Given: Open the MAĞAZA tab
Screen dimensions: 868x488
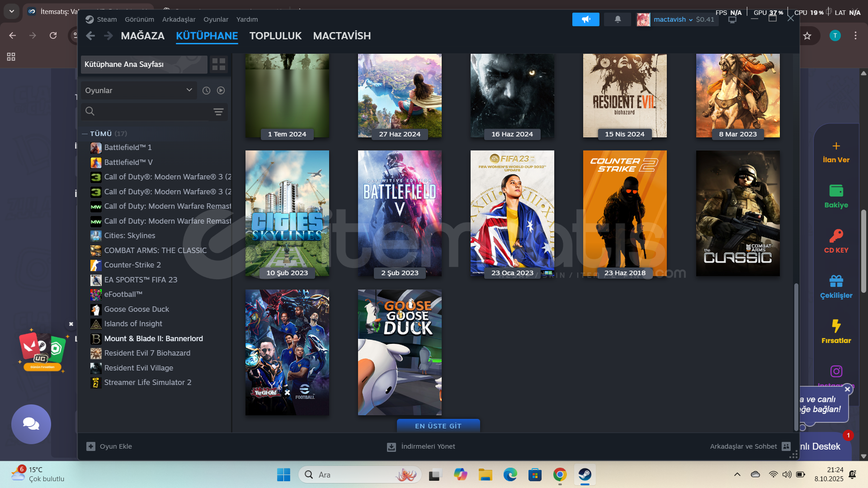Looking at the screenshot, I should click(142, 36).
